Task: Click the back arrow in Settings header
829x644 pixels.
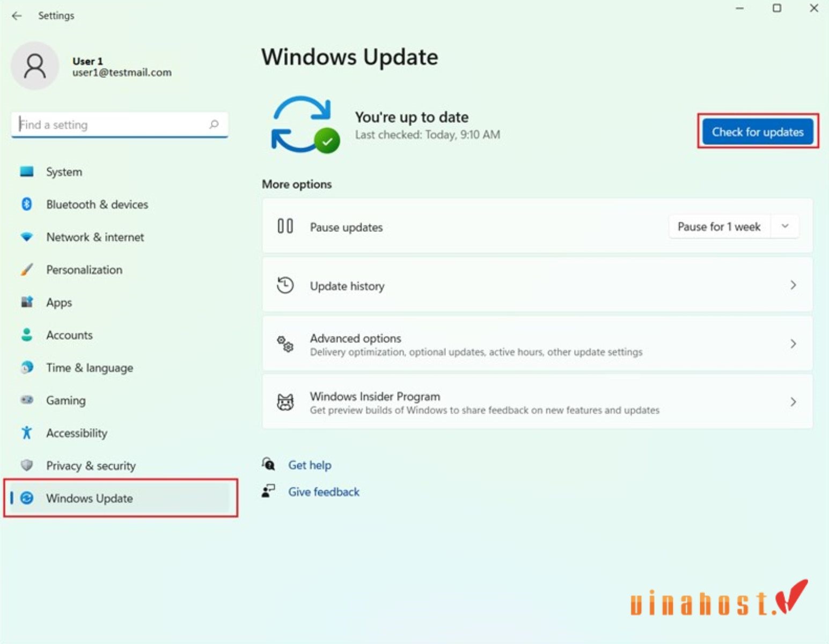Action: click(17, 16)
